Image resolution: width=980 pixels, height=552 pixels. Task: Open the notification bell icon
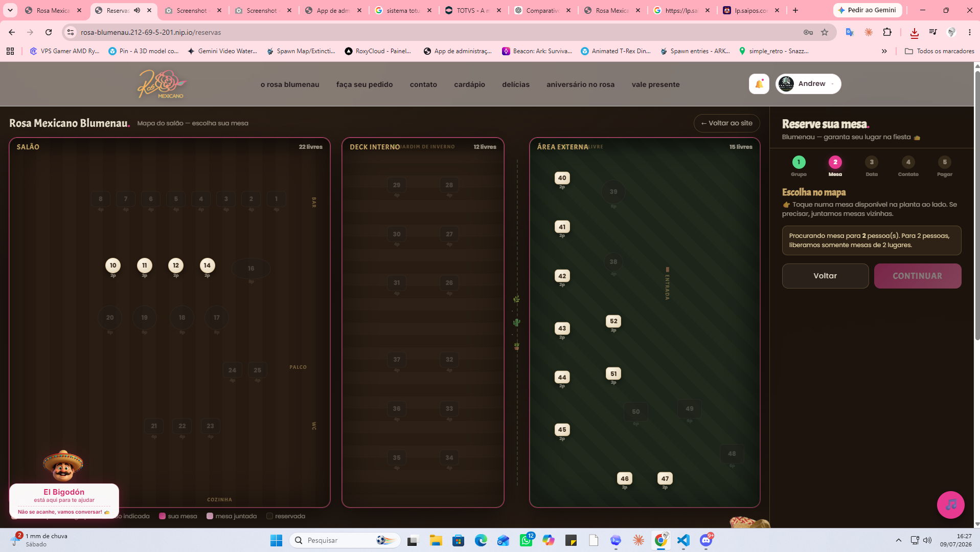click(x=759, y=84)
